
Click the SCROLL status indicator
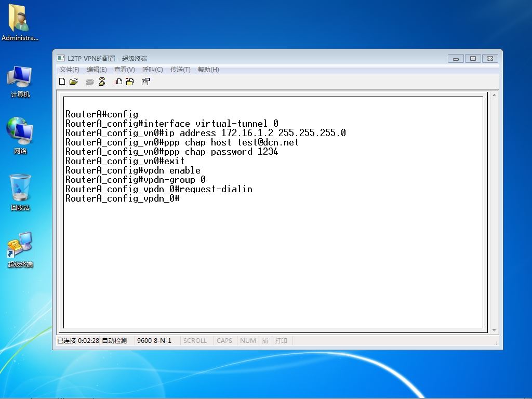click(195, 341)
